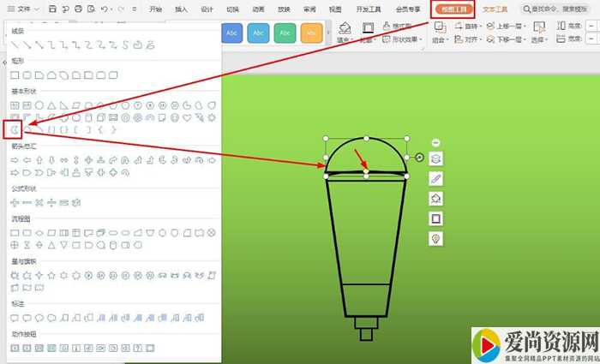The width and height of the screenshot is (600, 364).
Task: Click the minus collapse button beside the shape
Action: tap(435, 142)
